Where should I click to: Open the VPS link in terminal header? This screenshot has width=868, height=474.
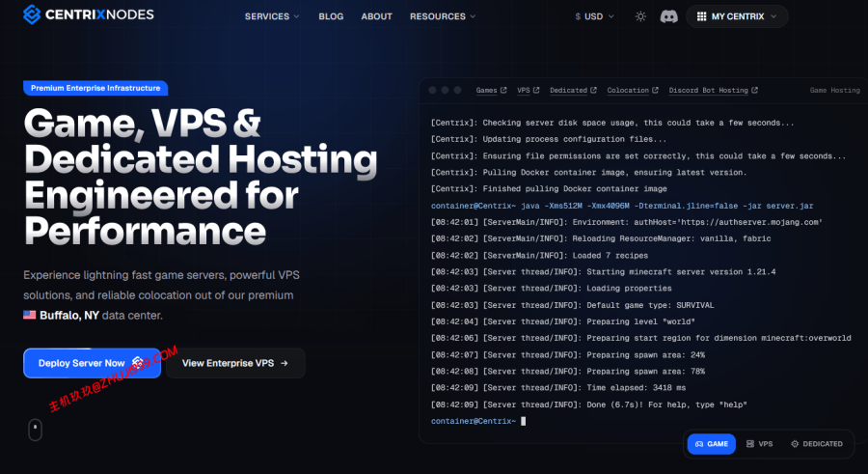(523, 91)
